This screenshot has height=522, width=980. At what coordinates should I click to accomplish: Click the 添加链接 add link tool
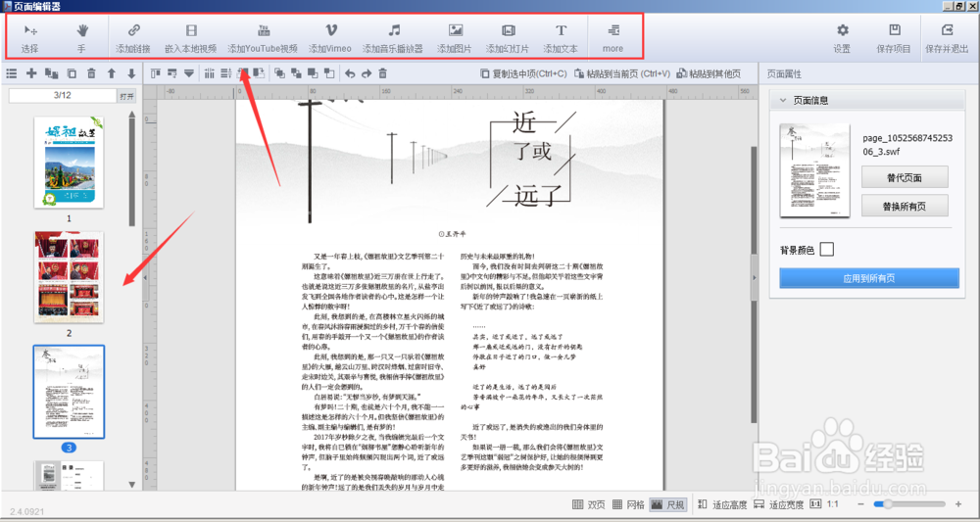click(x=133, y=37)
